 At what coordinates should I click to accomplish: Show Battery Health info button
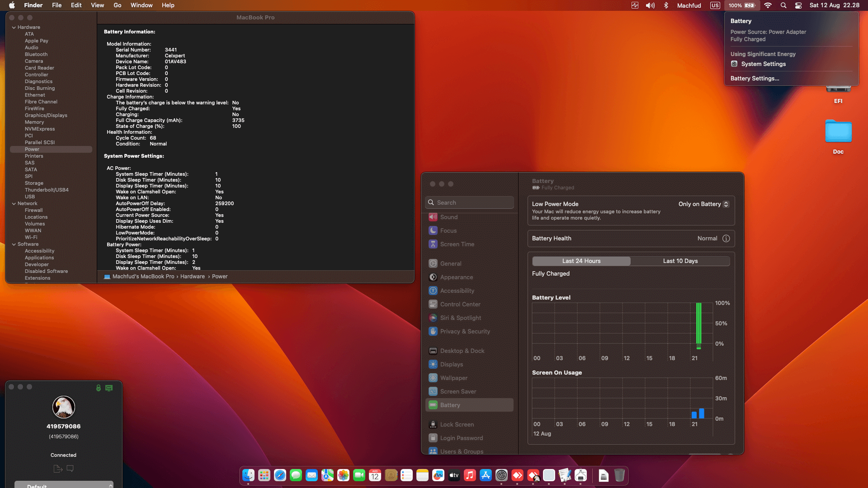point(726,239)
